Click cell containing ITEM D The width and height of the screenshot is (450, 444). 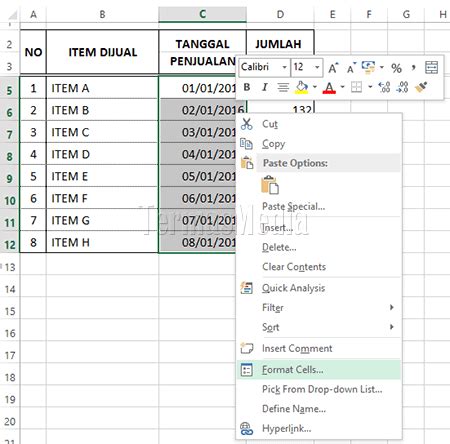(102, 154)
